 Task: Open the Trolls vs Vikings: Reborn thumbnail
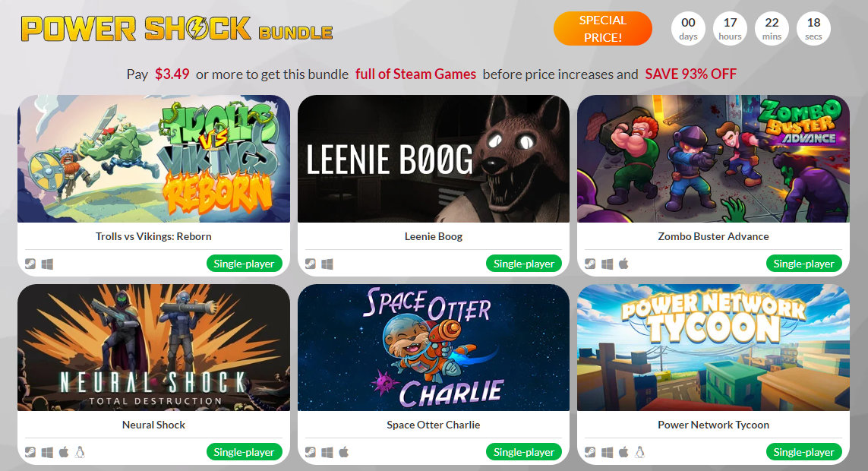154,159
